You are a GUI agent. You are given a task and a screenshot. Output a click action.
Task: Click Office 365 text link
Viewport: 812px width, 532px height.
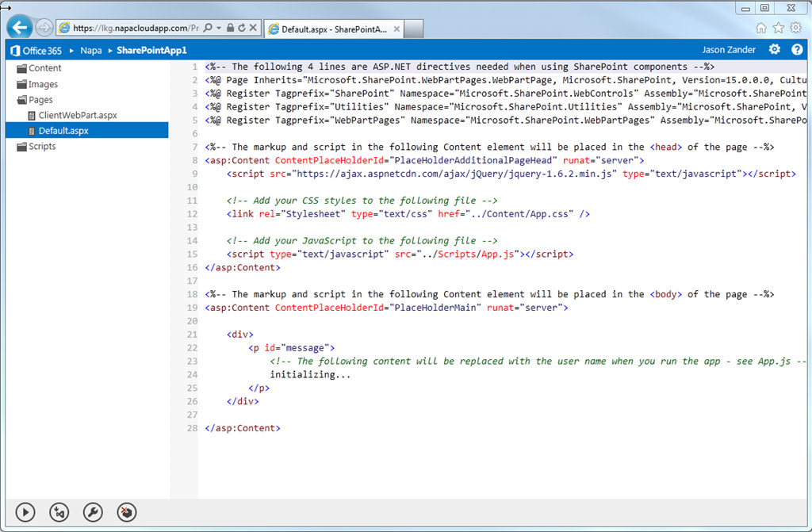(x=42, y=50)
